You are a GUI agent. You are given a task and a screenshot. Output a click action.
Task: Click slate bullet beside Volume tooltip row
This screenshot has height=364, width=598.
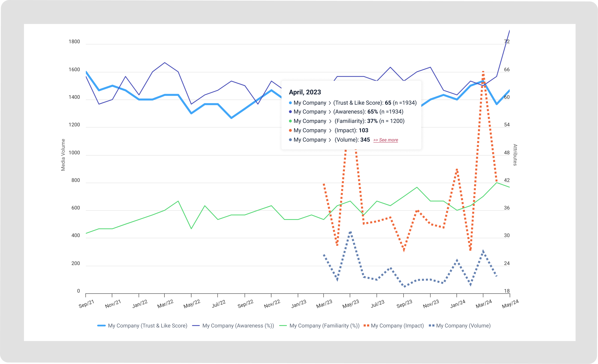290,140
